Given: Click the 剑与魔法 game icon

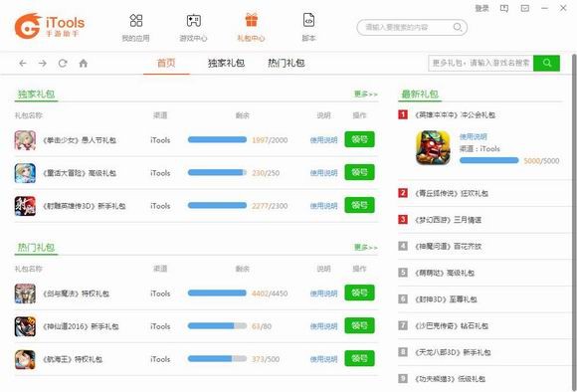Looking at the screenshot, I should coord(25,294).
